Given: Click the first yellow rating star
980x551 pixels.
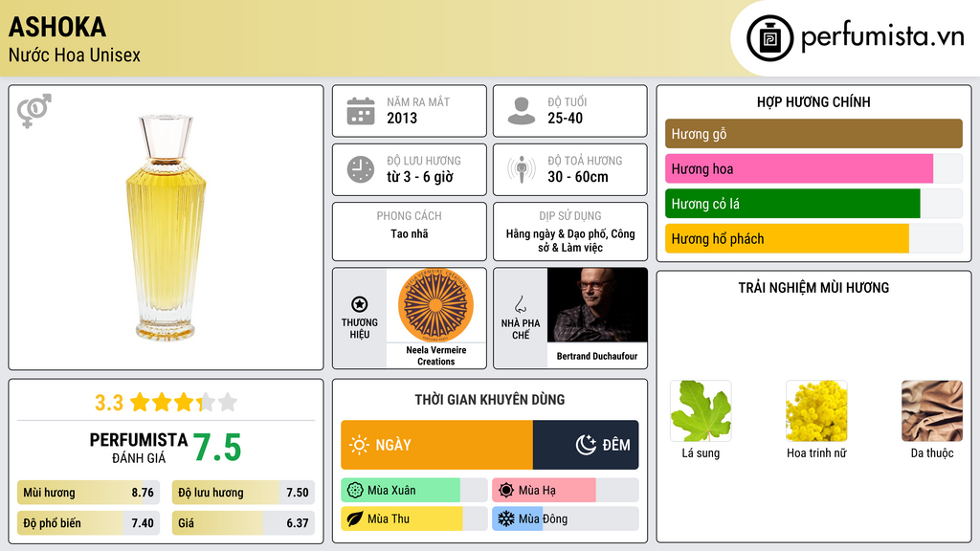Looking at the screenshot, I should (140, 402).
